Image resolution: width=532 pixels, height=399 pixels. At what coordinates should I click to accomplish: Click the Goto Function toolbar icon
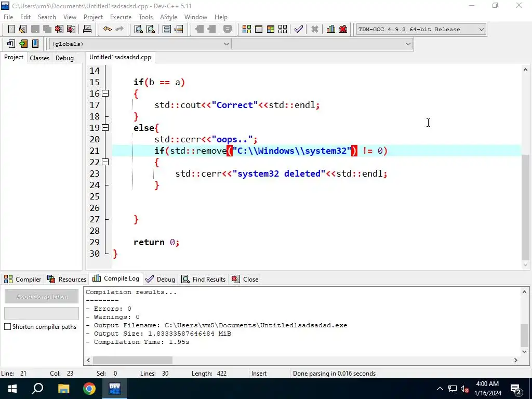click(x=167, y=29)
